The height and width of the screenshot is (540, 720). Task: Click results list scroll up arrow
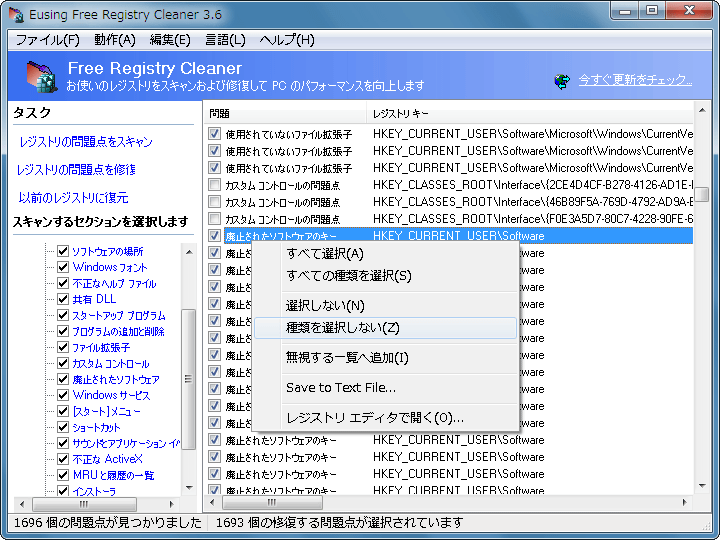(x=702, y=110)
